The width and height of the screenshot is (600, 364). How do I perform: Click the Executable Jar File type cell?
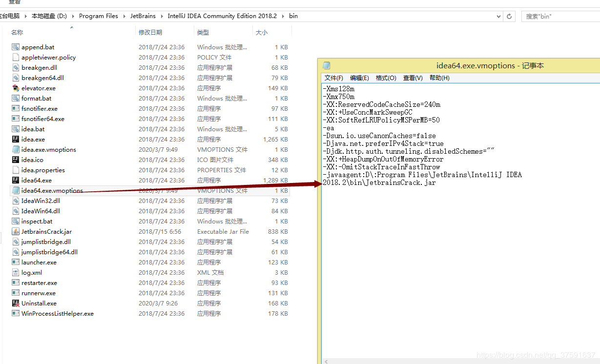223,232
